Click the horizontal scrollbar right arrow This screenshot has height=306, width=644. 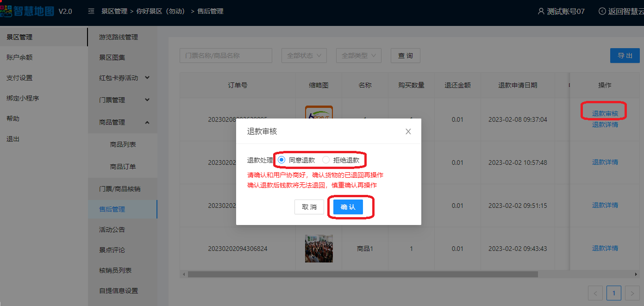tap(636, 274)
